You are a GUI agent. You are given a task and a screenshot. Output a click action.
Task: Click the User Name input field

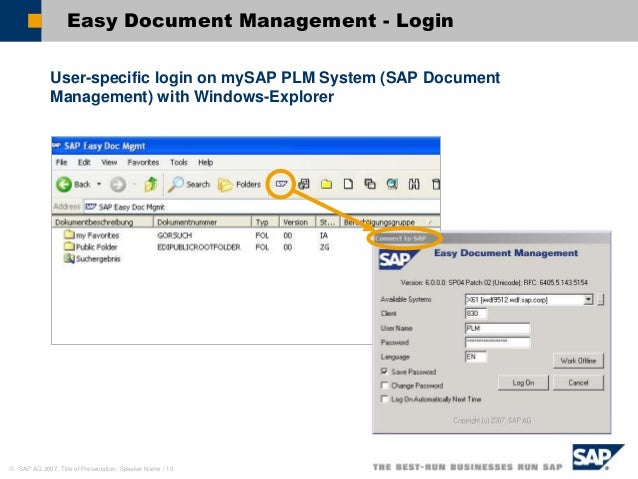(x=497, y=328)
